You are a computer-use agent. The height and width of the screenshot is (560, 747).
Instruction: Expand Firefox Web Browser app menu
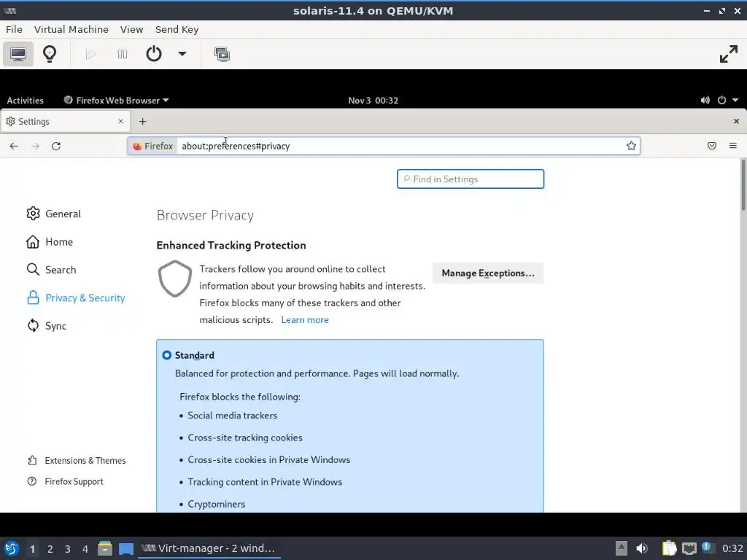pyautogui.click(x=116, y=101)
